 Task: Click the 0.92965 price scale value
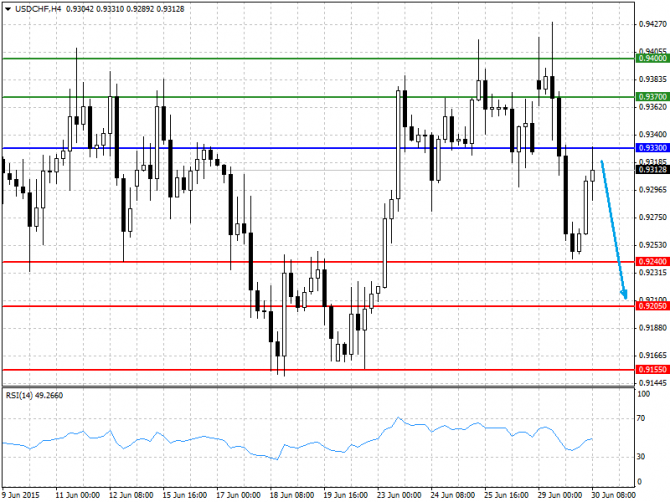point(652,190)
